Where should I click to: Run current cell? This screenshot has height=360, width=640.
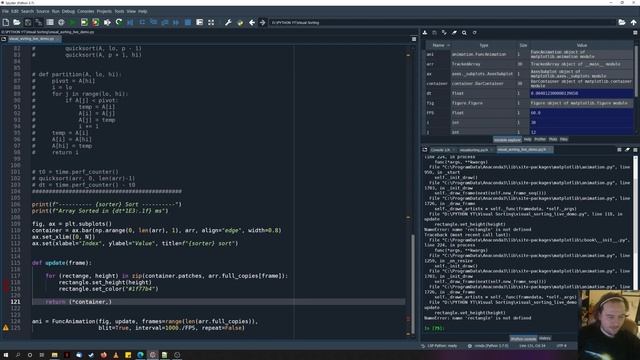pos(84,22)
